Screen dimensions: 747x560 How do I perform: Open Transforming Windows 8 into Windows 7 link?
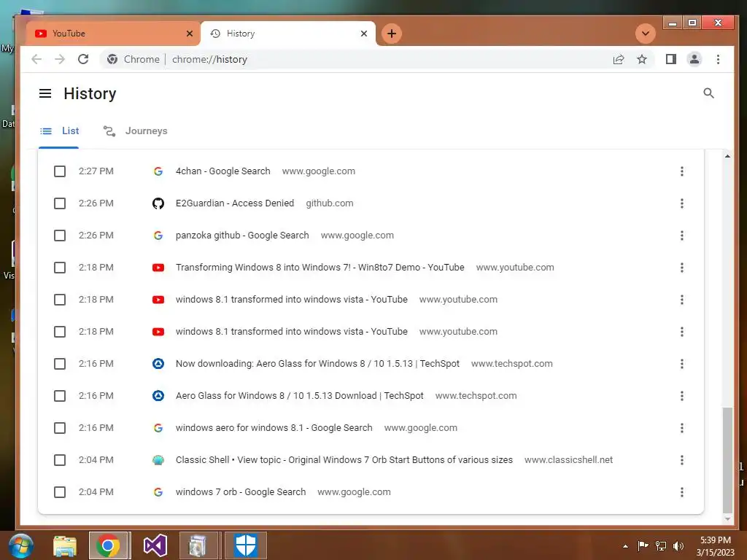[320, 268]
